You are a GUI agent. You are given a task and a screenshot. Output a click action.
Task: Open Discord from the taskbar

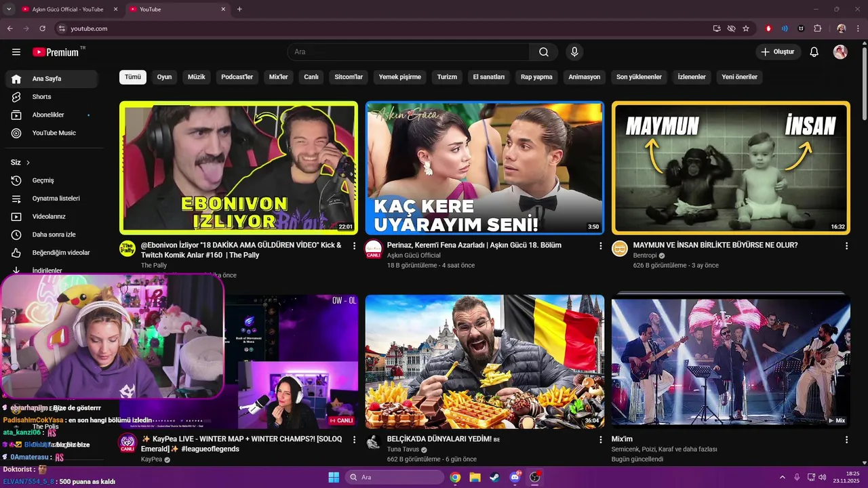coord(515,477)
